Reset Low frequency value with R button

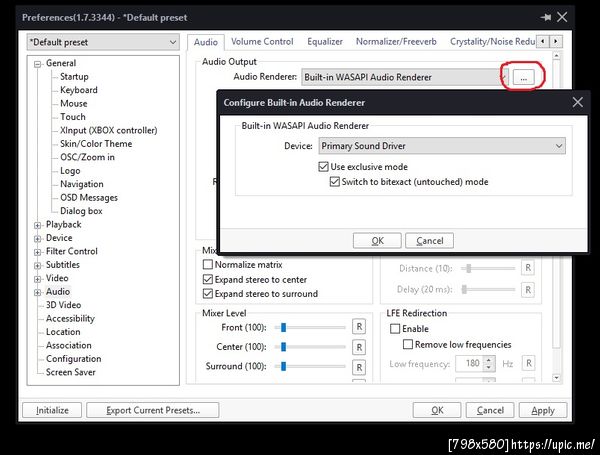528,363
